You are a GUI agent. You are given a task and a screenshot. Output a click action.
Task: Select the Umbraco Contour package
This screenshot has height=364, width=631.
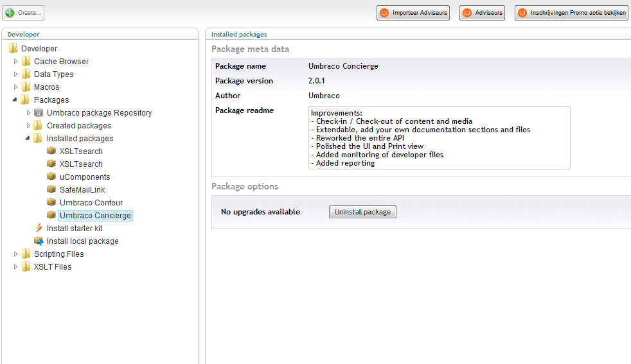(x=91, y=203)
